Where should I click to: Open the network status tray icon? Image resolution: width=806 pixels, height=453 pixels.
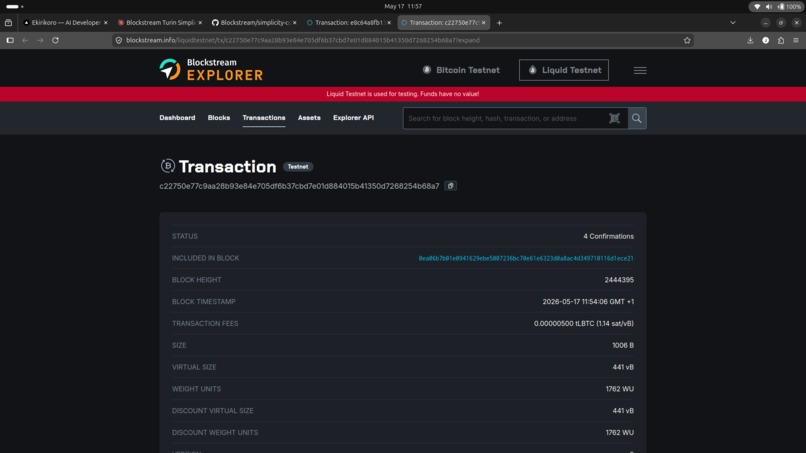tap(757, 7)
